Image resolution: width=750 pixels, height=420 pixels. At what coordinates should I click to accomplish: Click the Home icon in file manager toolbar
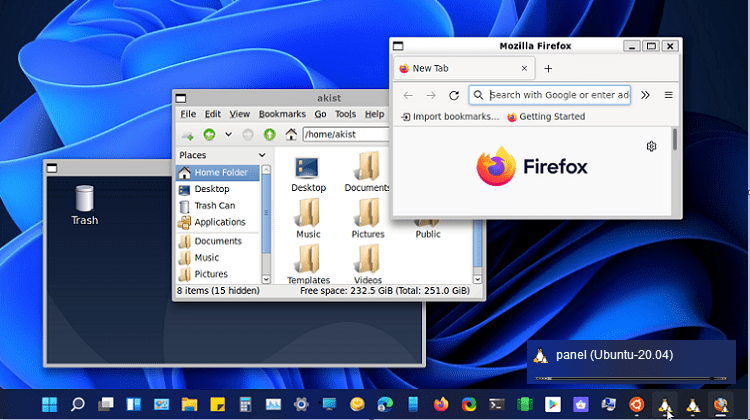(291, 134)
